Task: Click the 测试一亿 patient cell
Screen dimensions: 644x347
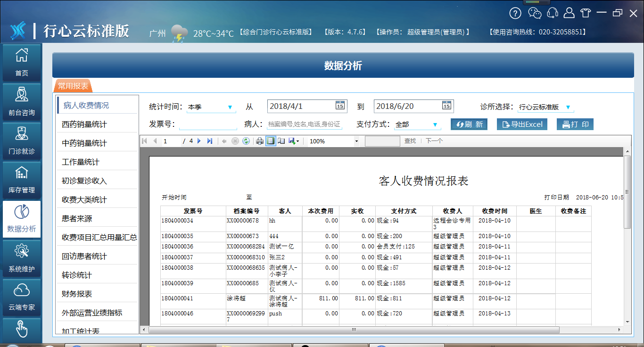Action: [285, 247]
